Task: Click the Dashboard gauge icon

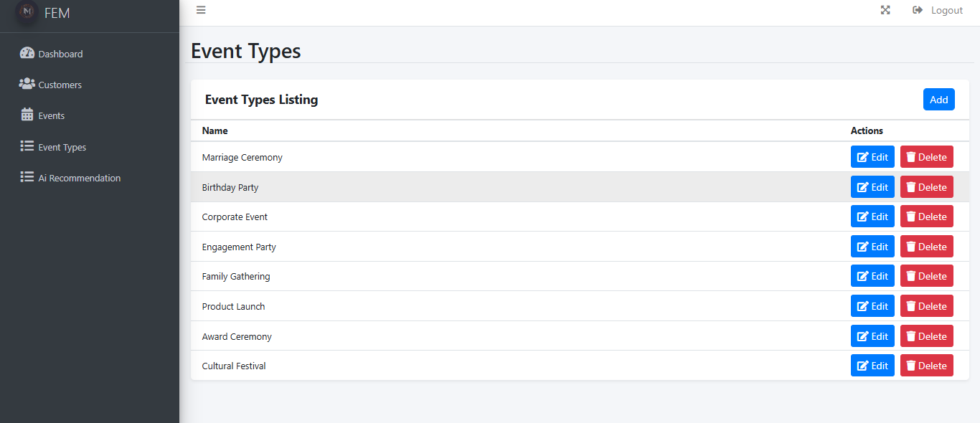Action: [x=27, y=53]
